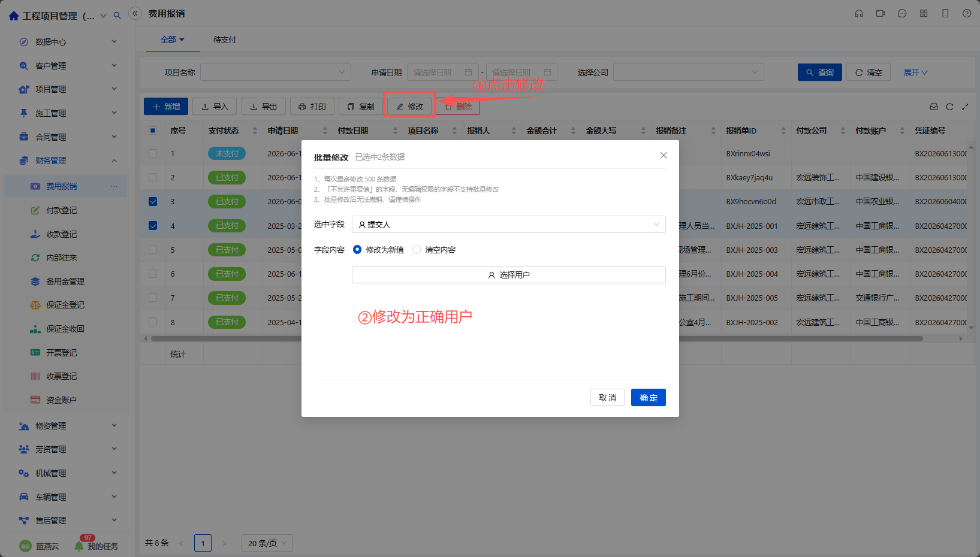980x557 pixels.
Task: Click the 选择用户 button
Action: [509, 275]
